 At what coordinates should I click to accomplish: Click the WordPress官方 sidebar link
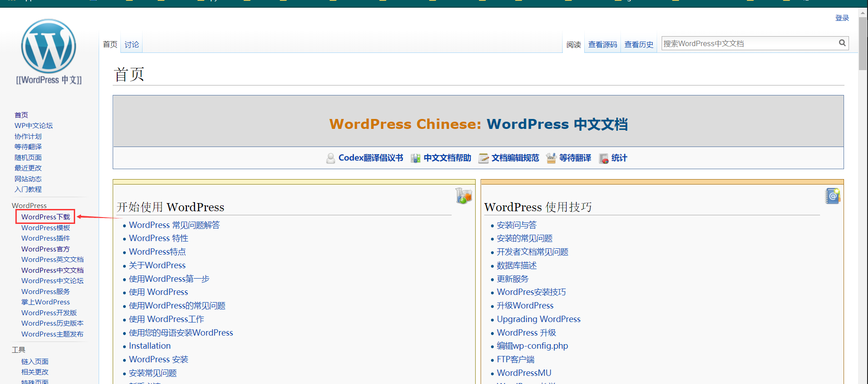[46, 249]
